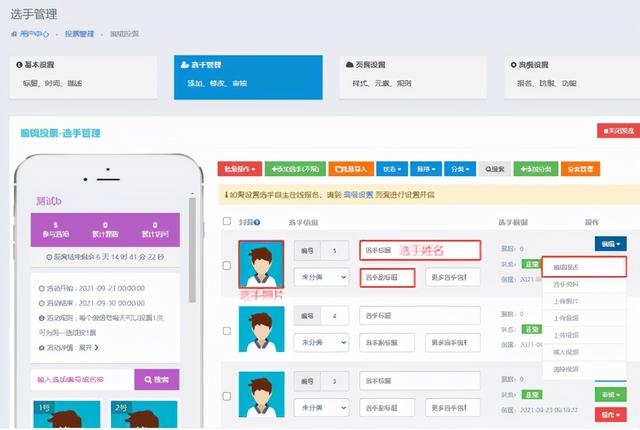The image size is (640, 430).
Task: Open the blue 分类 category dropdown
Action: tap(460, 169)
